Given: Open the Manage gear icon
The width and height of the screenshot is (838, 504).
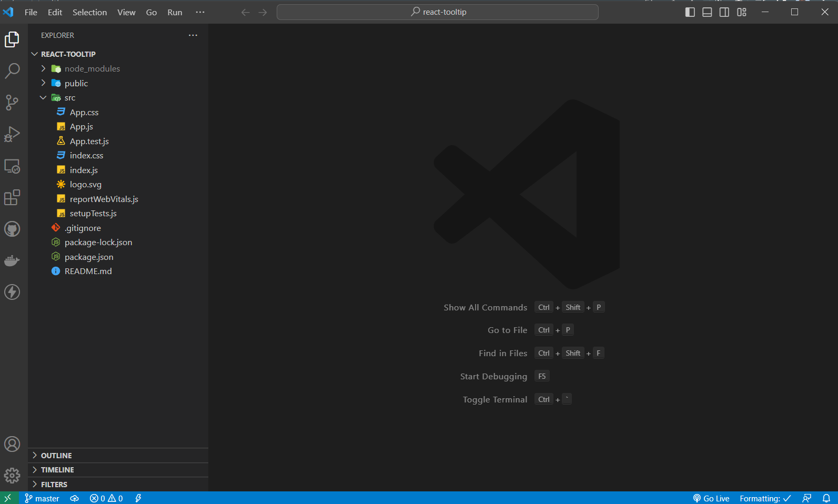Looking at the screenshot, I should pyautogui.click(x=12, y=476).
